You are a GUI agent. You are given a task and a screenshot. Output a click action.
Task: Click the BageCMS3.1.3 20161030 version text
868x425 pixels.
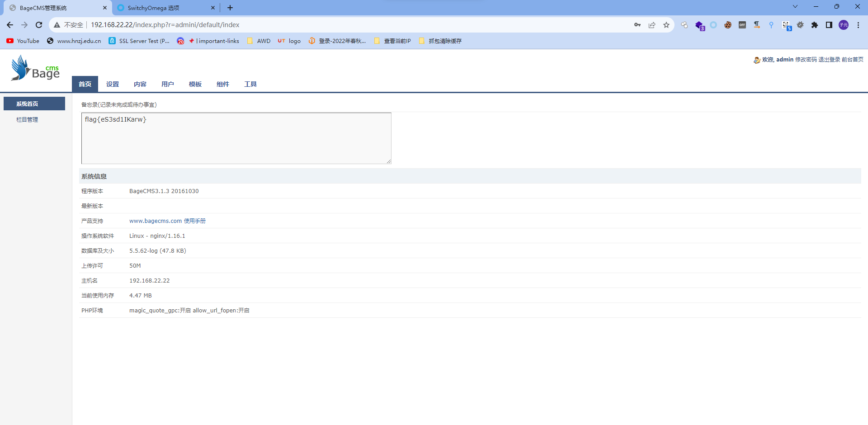[164, 191]
